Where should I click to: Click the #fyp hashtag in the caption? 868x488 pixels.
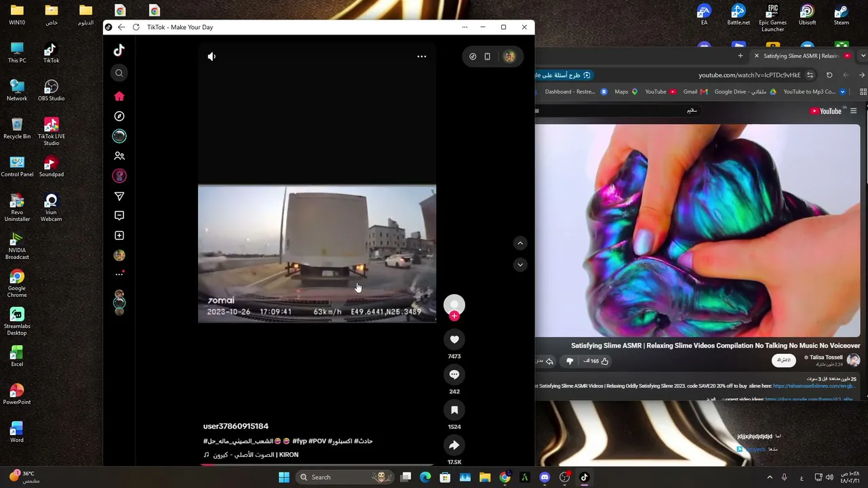300,441
